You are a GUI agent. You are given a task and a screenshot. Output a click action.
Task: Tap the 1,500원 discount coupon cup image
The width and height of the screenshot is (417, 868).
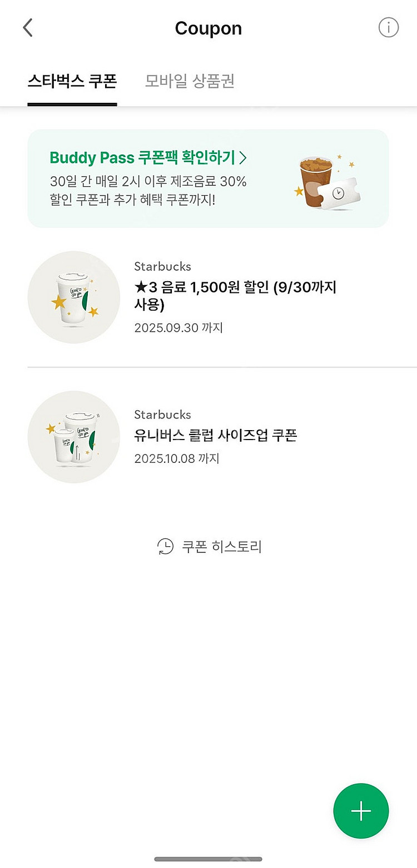[74, 297]
